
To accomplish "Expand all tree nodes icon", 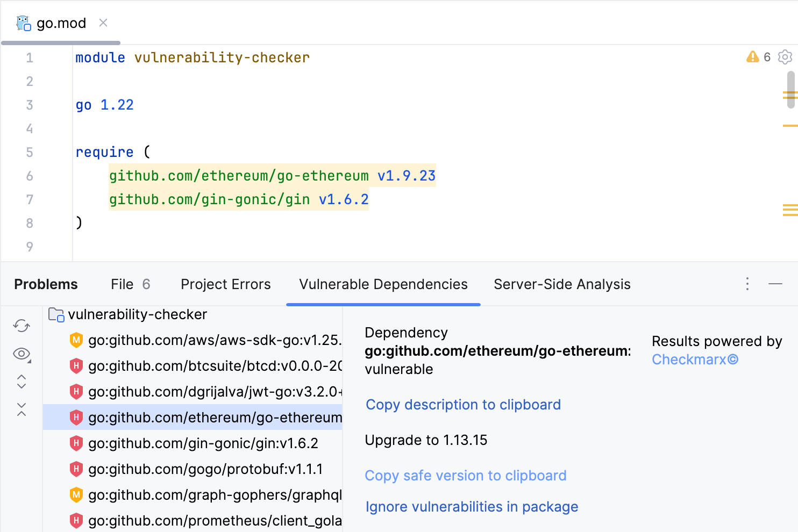I will pyautogui.click(x=22, y=382).
